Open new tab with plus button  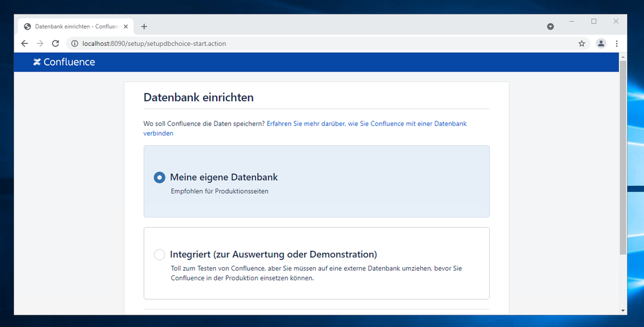[144, 26]
